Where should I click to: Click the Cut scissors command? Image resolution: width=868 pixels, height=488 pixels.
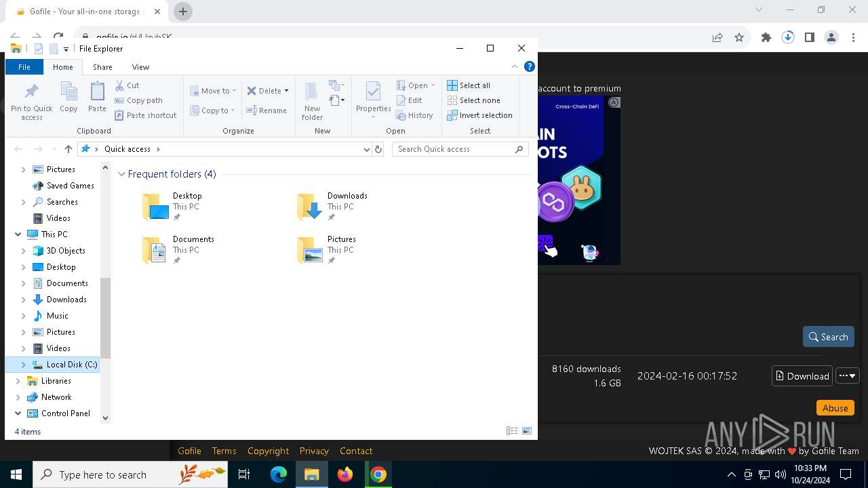127,85
